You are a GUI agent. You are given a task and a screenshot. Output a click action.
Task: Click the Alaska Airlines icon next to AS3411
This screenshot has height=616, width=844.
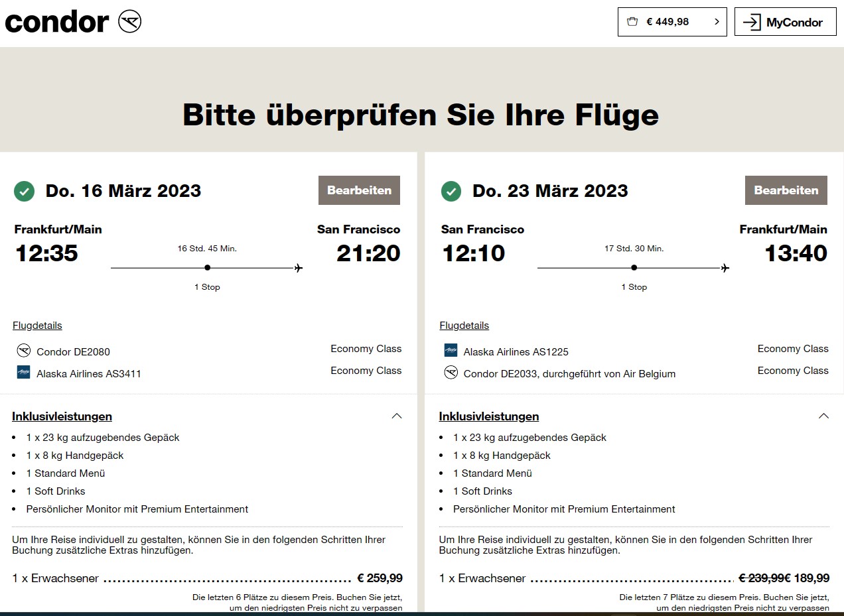pos(24,372)
